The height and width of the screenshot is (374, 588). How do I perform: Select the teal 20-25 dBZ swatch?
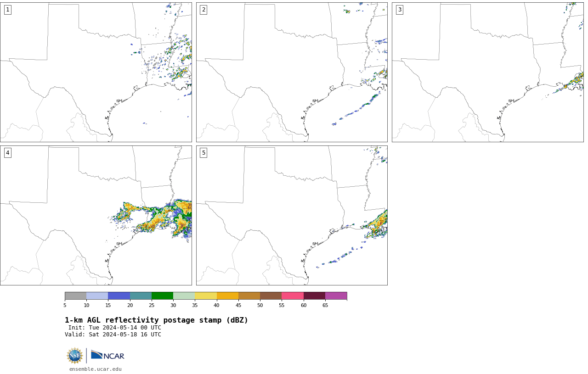(141, 296)
